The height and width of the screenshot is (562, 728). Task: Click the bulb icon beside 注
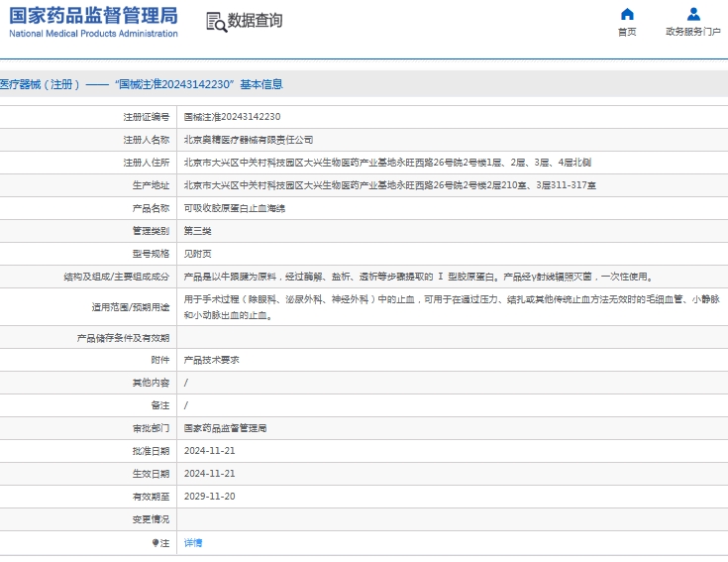tap(156, 542)
